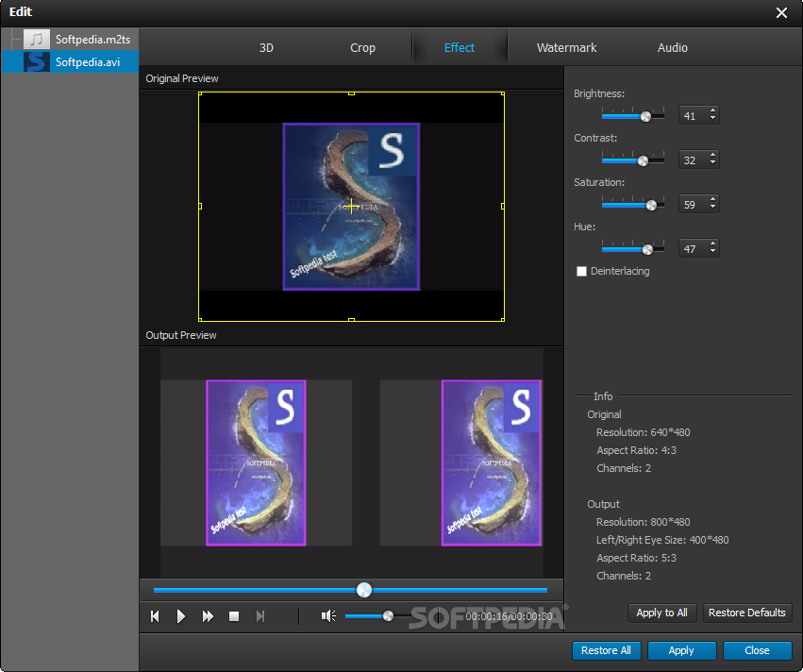
Task: Click the Brightness value field showing 41
Action: coord(694,116)
